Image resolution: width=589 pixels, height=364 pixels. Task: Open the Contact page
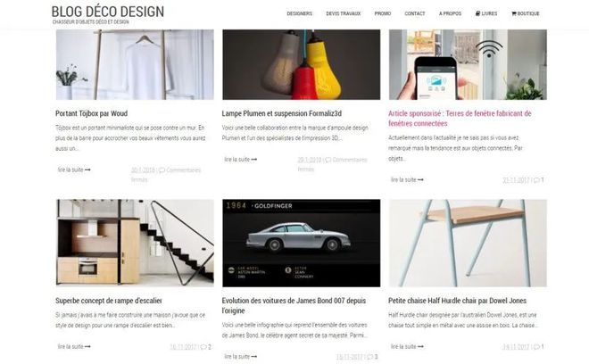coord(415,13)
